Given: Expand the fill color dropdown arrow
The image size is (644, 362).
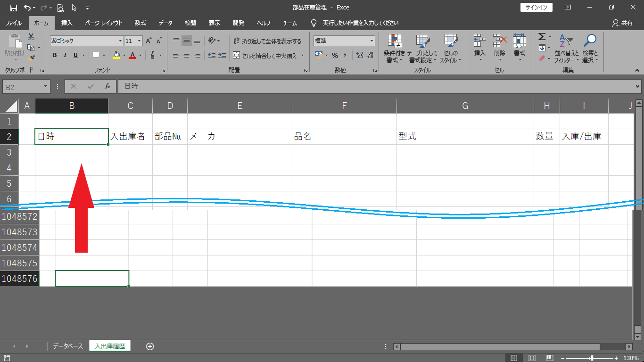Looking at the screenshot, I should click(124, 55).
